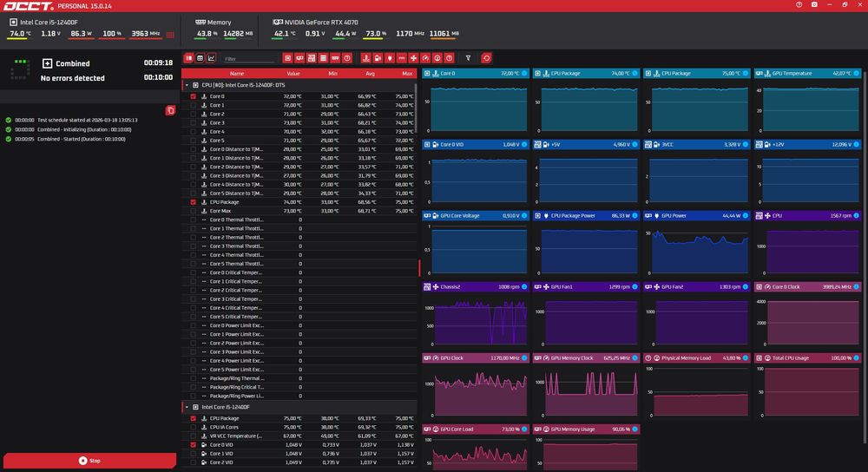
Task: Click the temperature sensor filter icon
Action: [365, 59]
